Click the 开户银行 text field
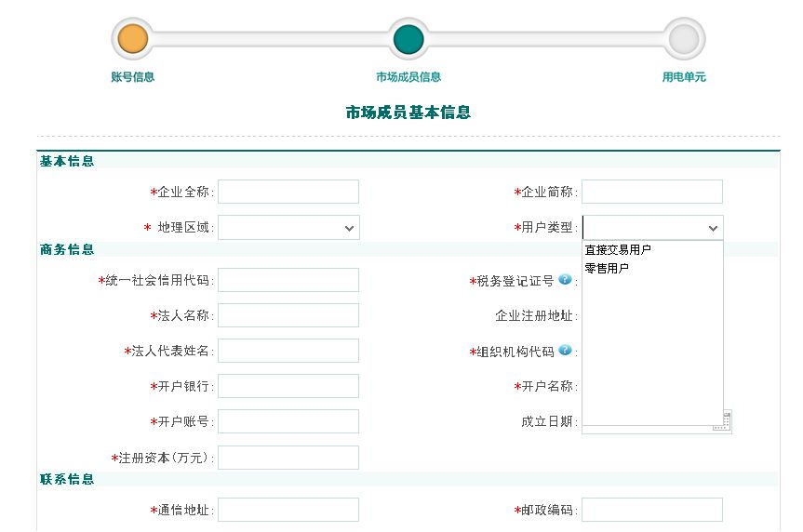Image resolution: width=803 pixels, height=532 pixels. pyautogui.click(x=288, y=386)
